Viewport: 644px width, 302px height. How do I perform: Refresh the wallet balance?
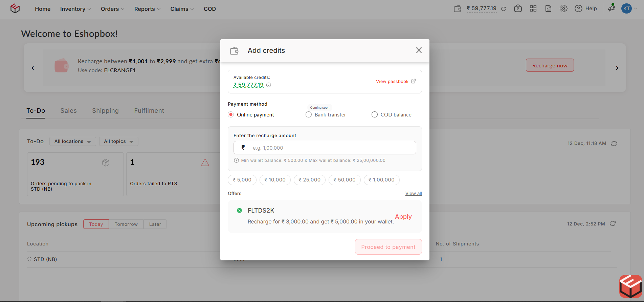pyautogui.click(x=504, y=9)
